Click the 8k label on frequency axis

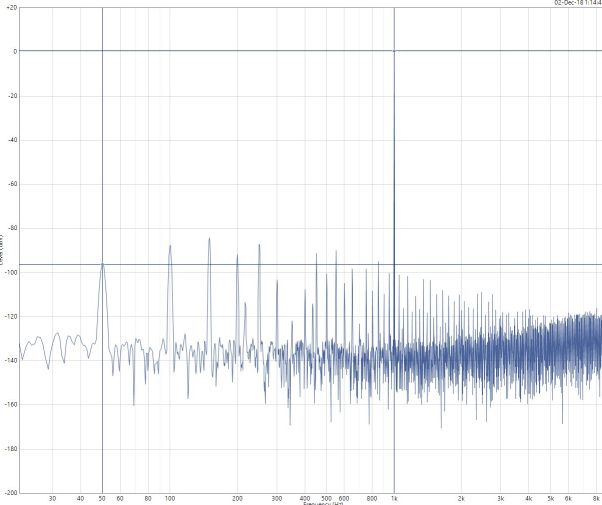[x=596, y=498]
